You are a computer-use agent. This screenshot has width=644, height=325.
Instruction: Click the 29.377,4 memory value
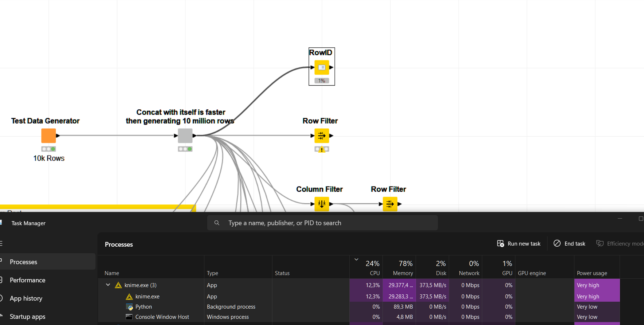pyautogui.click(x=401, y=285)
